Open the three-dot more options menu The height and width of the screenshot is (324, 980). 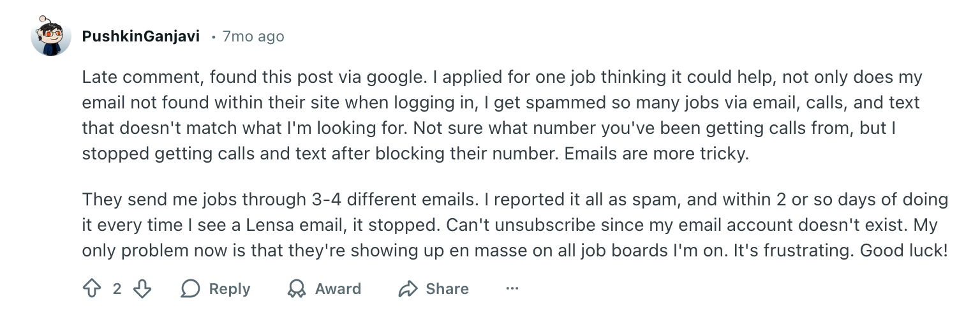coord(512,289)
